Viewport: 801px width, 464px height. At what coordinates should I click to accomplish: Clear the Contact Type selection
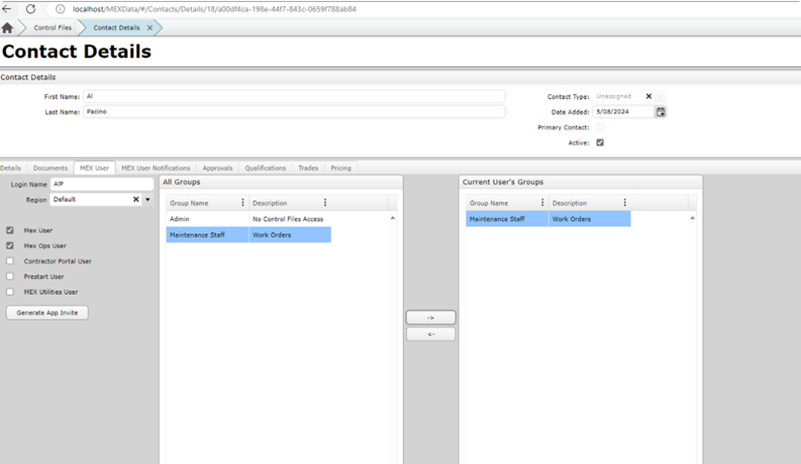[x=648, y=97]
